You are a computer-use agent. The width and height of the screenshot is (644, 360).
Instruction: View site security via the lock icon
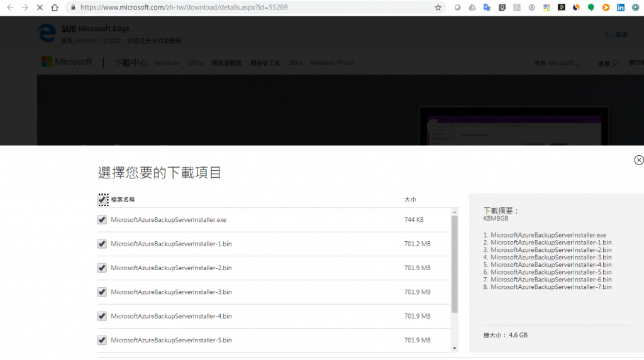tap(73, 8)
